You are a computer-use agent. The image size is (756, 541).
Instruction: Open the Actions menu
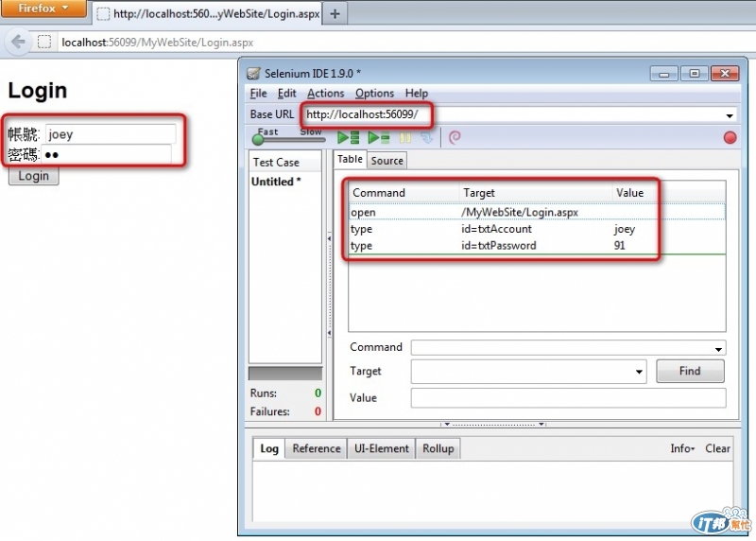coord(326,93)
